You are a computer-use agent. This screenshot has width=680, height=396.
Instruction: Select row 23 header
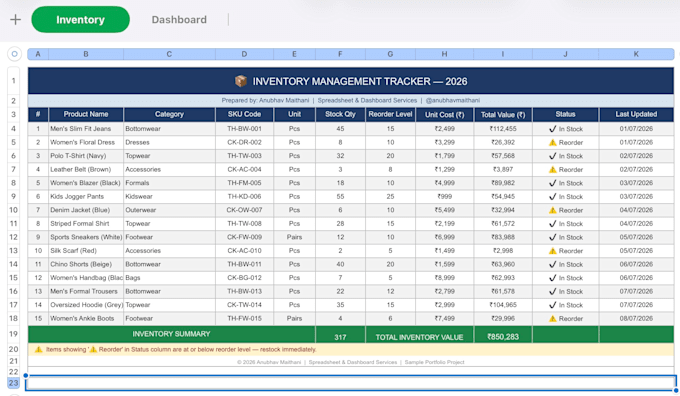click(x=13, y=383)
